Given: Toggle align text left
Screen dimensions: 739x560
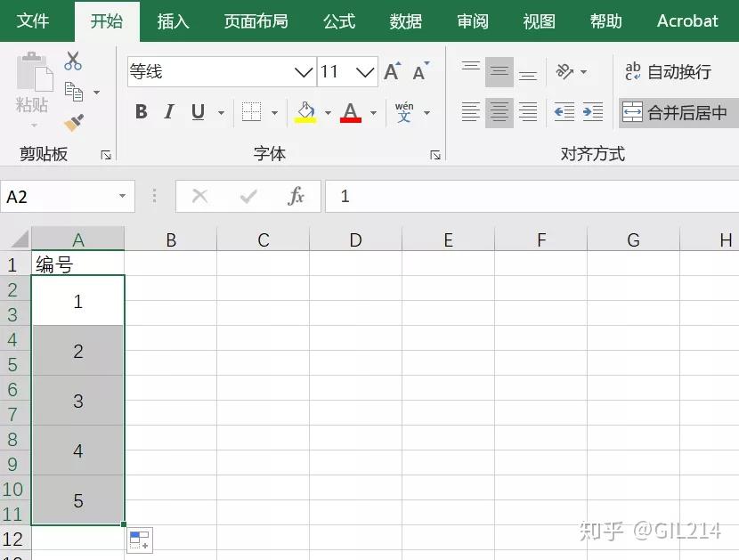Looking at the screenshot, I should 471,112.
